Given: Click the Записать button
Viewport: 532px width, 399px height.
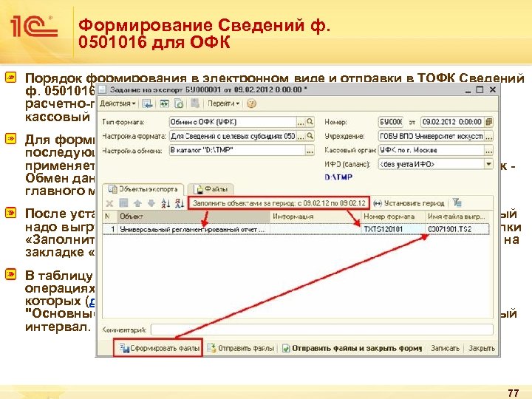Looking at the screenshot, I should [x=445, y=349].
